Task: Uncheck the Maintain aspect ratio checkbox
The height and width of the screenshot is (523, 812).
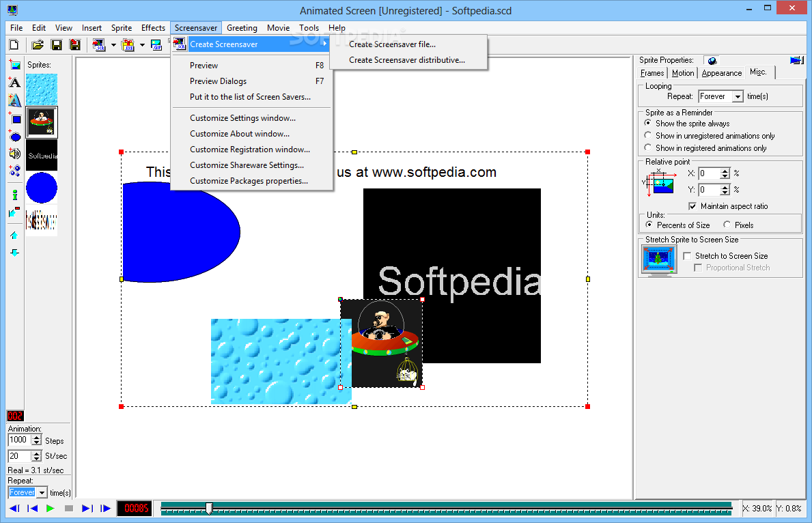Action: [692, 206]
